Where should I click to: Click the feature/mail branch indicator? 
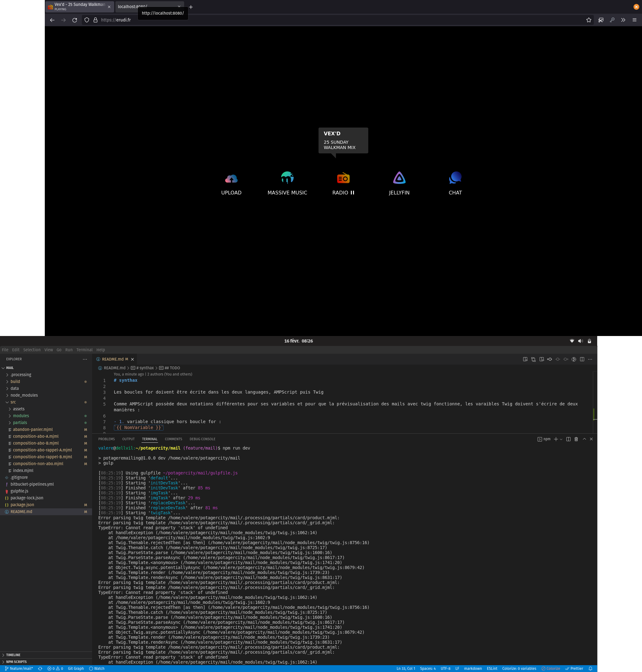coord(19,669)
